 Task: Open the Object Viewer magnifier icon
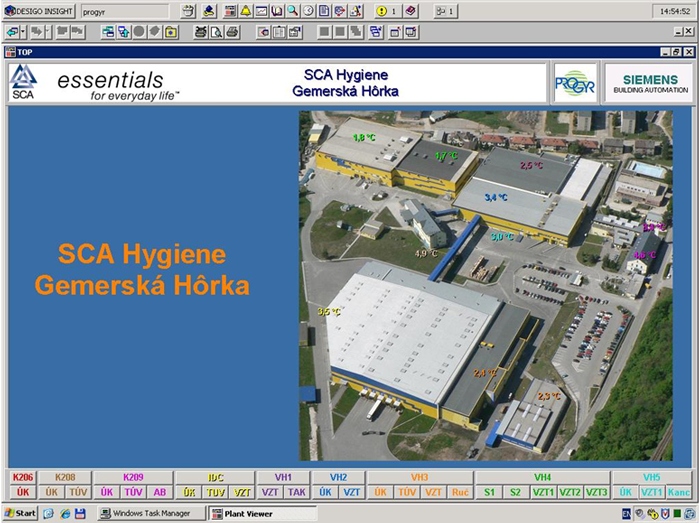click(x=292, y=11)
